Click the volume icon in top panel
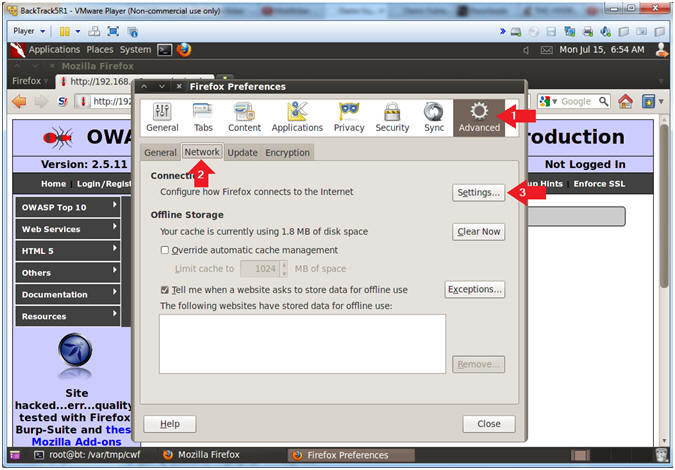The width and height of the screenshot is (675, 470). [526, 50]
